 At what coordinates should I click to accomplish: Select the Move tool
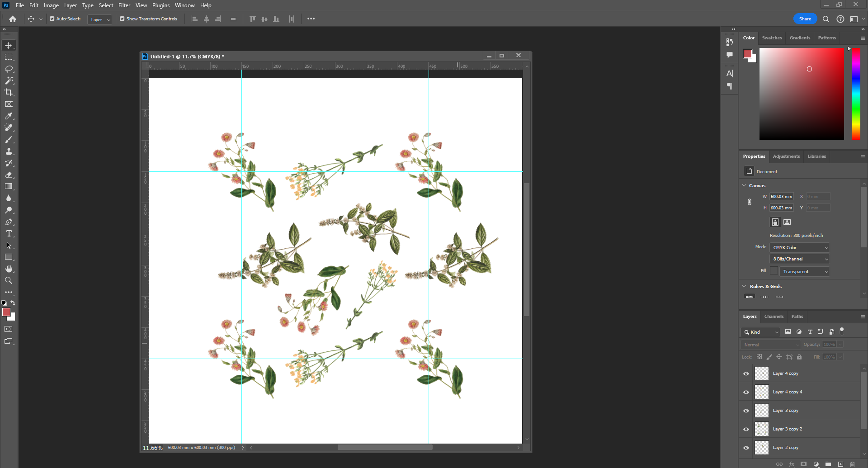click(x=9, y=45)
